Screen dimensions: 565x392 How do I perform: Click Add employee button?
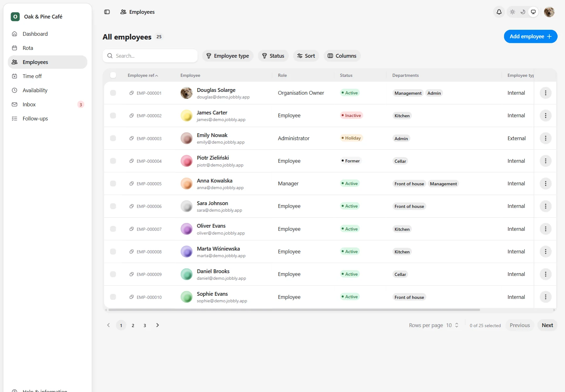point(530,36)
